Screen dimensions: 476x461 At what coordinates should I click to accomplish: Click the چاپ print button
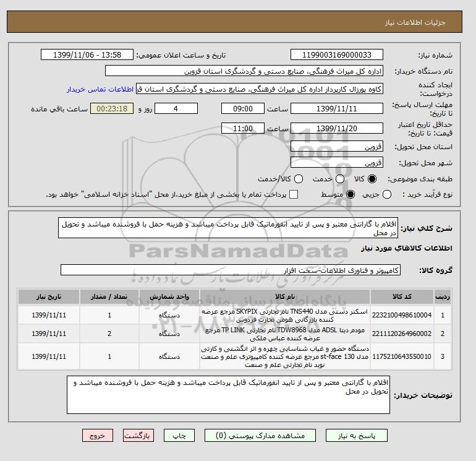tap(179, 436)
